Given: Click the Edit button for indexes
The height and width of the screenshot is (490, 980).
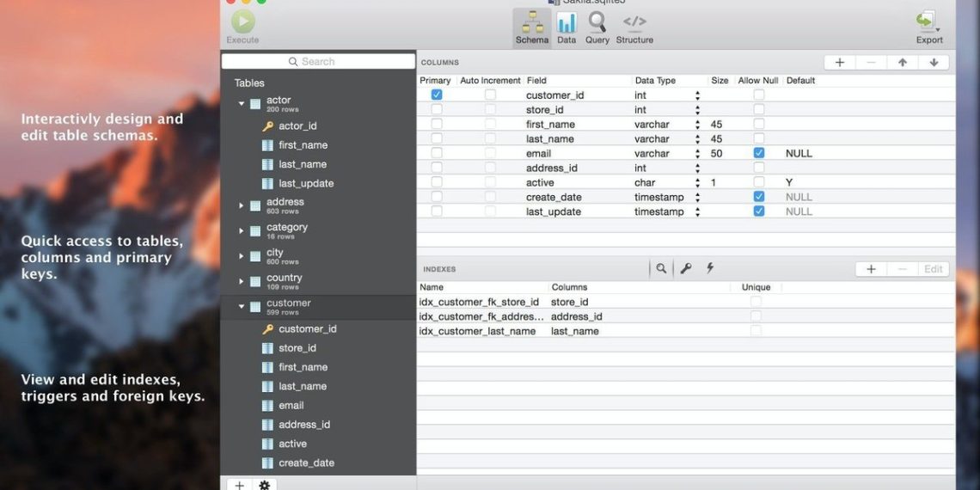Looking at the screenshot, I should click(933, 269).
